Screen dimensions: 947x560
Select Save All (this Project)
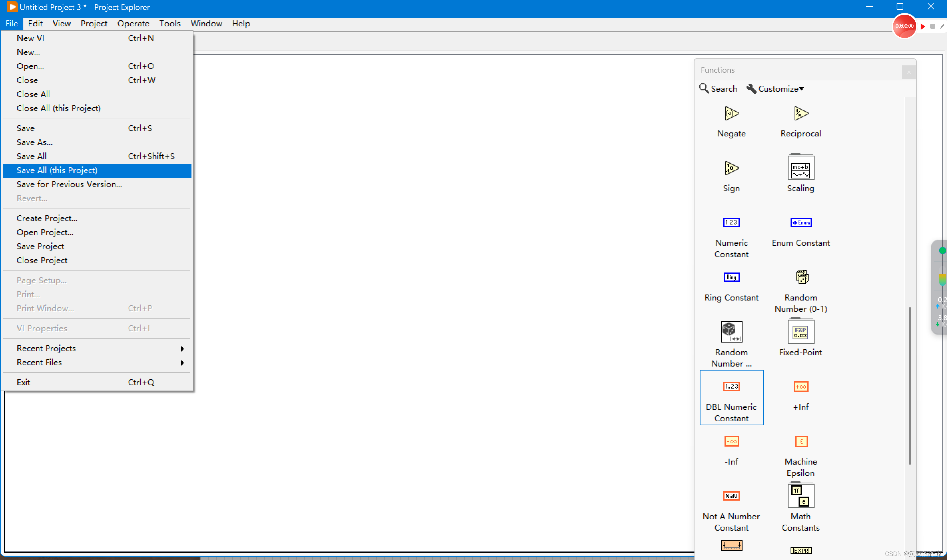click(x=97, y=170)
